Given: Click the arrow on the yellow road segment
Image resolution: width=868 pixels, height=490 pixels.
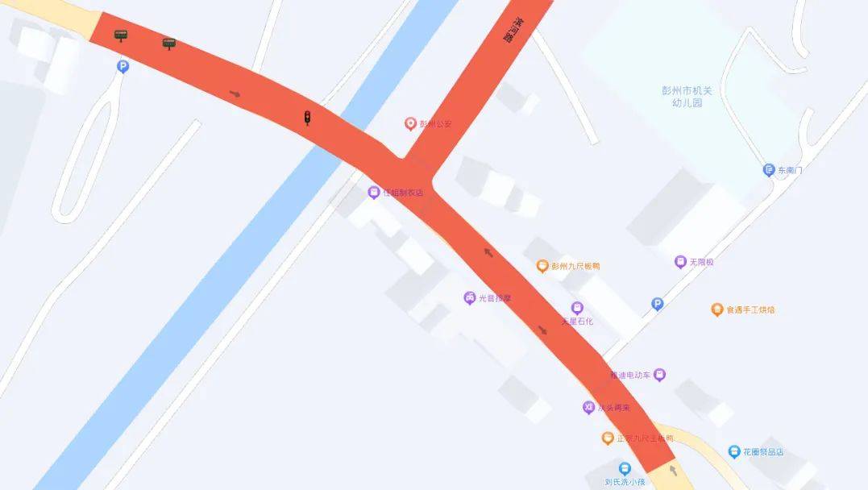Looking at the screenshot, I should pos(673,471).
